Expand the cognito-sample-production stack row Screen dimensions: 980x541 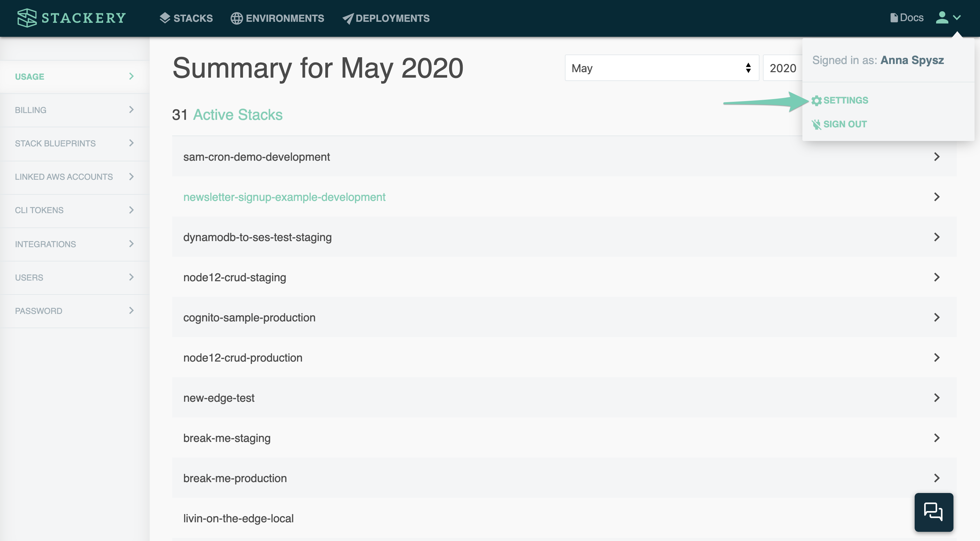pos(937,317)
